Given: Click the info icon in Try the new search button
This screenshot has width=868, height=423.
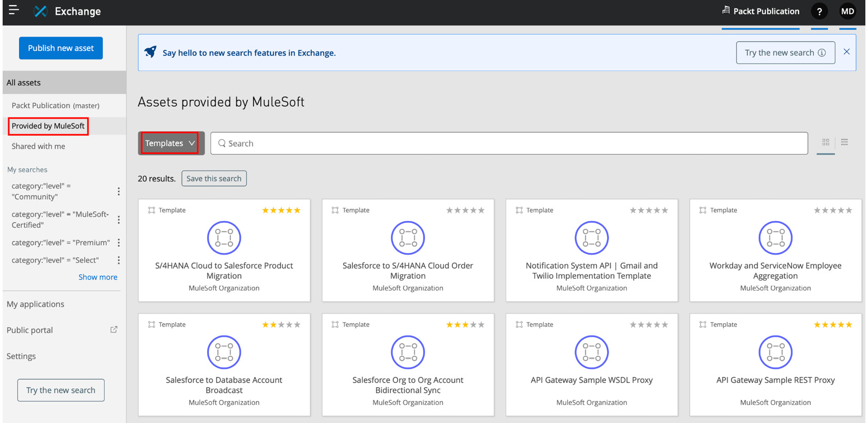Looking at the screenshot, I should [x=822, y=53].
